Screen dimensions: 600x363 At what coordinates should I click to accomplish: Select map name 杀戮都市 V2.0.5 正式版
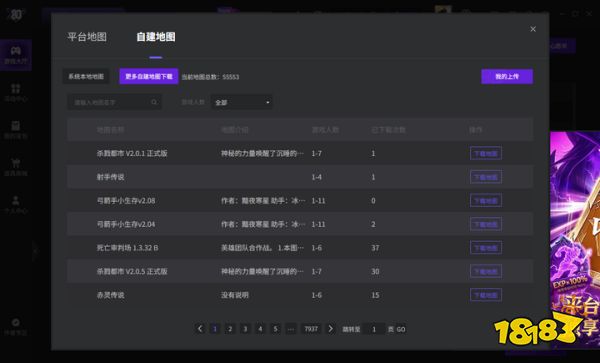click(132, 272)
